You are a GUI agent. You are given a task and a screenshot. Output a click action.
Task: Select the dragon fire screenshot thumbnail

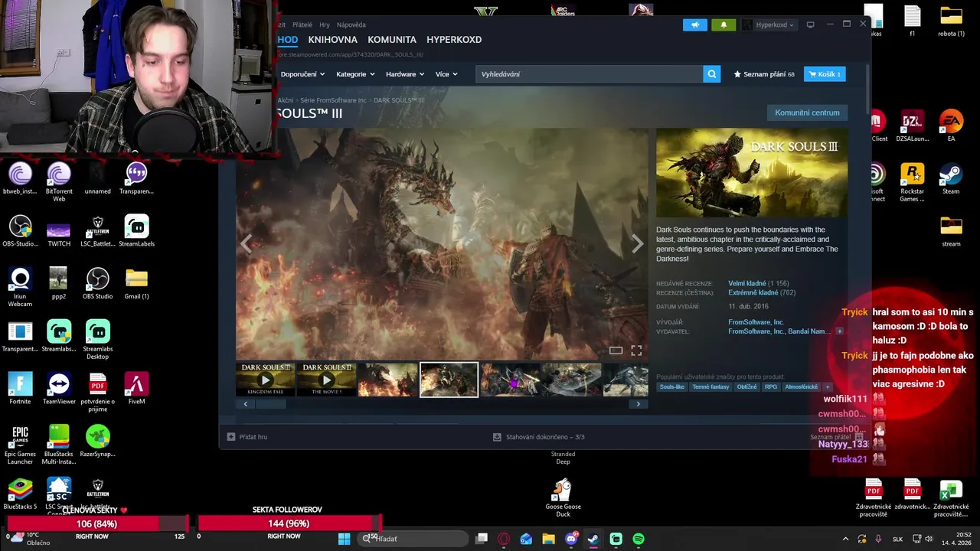point(388,380)
